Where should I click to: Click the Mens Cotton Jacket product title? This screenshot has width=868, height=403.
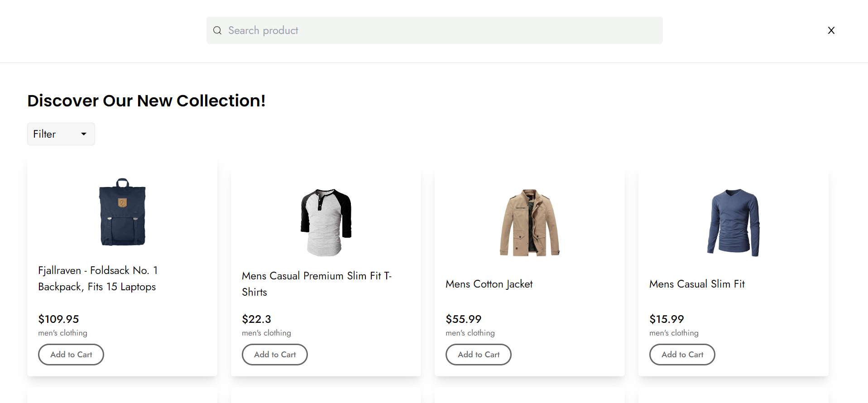pos(489,284)
